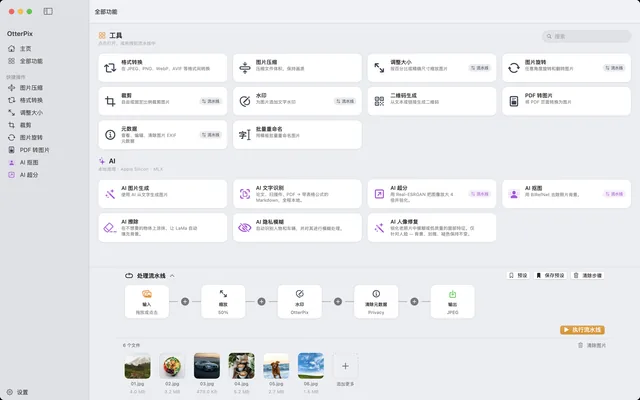Click 清除图片 to remove the images
Viewport: 640px width, 400px height.
pyautogui.click(x=592, y=345)
